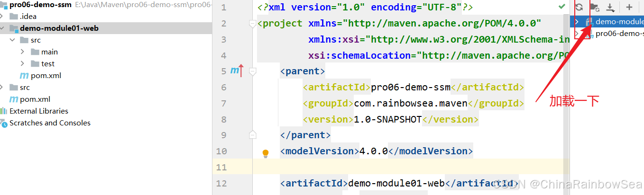Expand the test folder
The image size is (644, 195).
point(23,64)
